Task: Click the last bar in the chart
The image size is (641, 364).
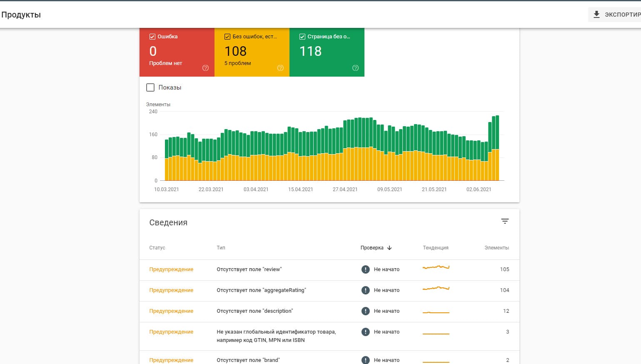Action: (x=497, y=150)
